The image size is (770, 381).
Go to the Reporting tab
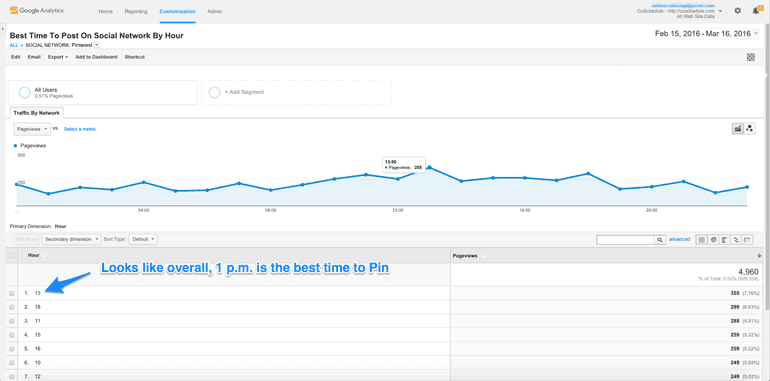point(136,11)
